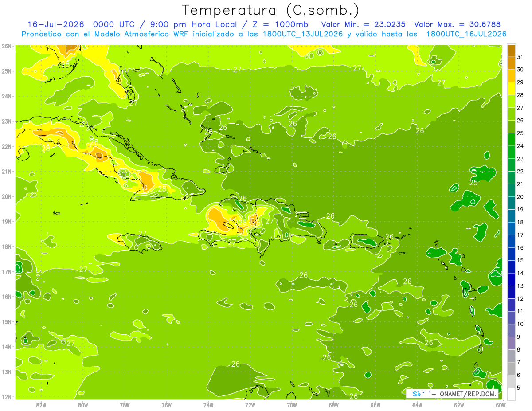Click the "60W" longitude axis label
The image size is (532, 411).
(x=501, y=405)
